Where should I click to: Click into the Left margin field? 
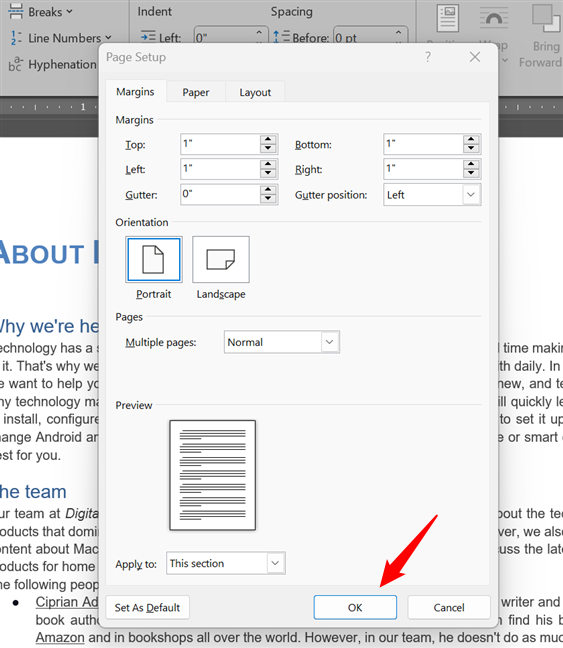pyautogui.click(x=220, y=169)
